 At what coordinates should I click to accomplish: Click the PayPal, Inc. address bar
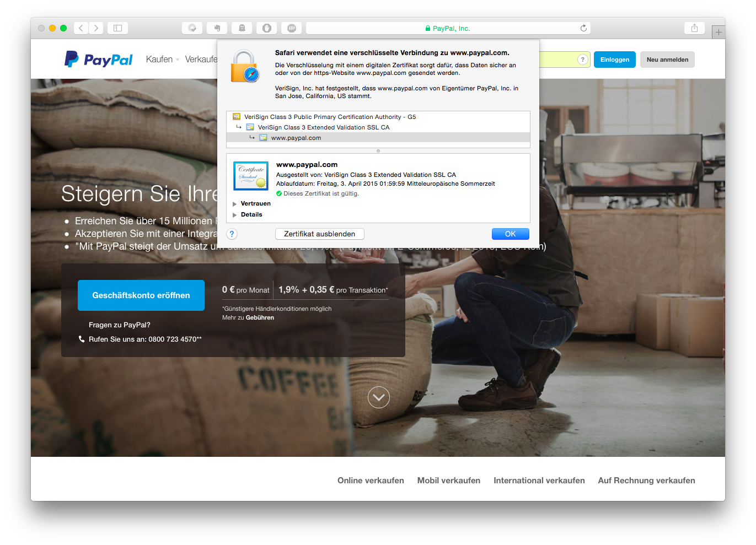(448, 28)
